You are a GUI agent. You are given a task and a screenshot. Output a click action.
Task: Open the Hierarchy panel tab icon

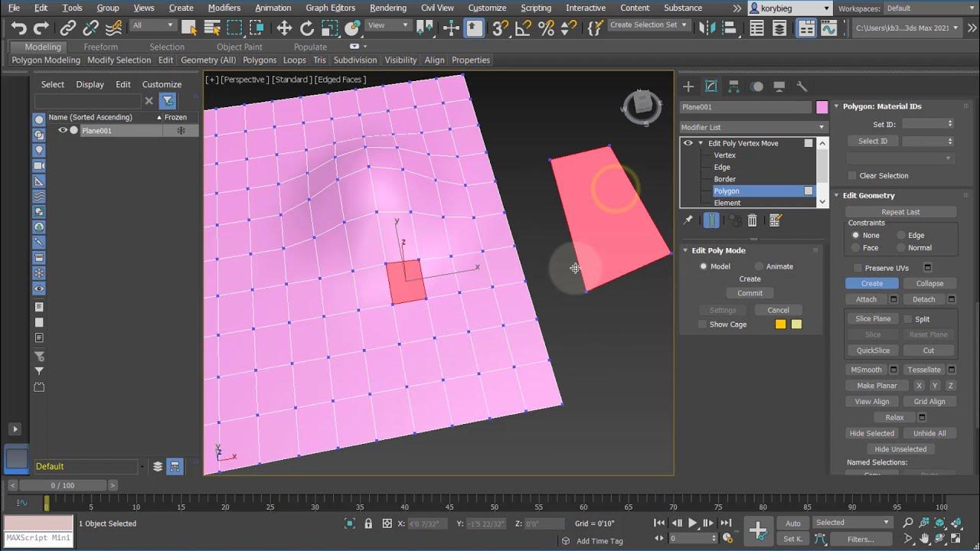(733, 86)
